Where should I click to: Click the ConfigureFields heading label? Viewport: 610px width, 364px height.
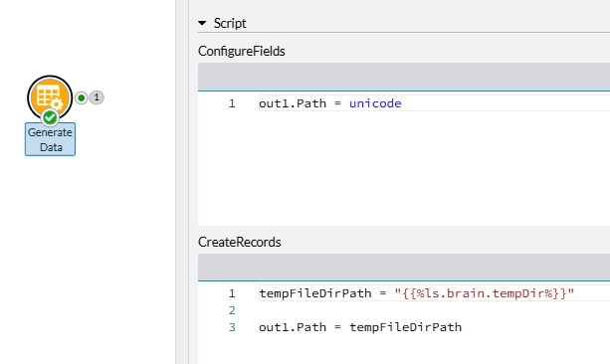(242, 52)
